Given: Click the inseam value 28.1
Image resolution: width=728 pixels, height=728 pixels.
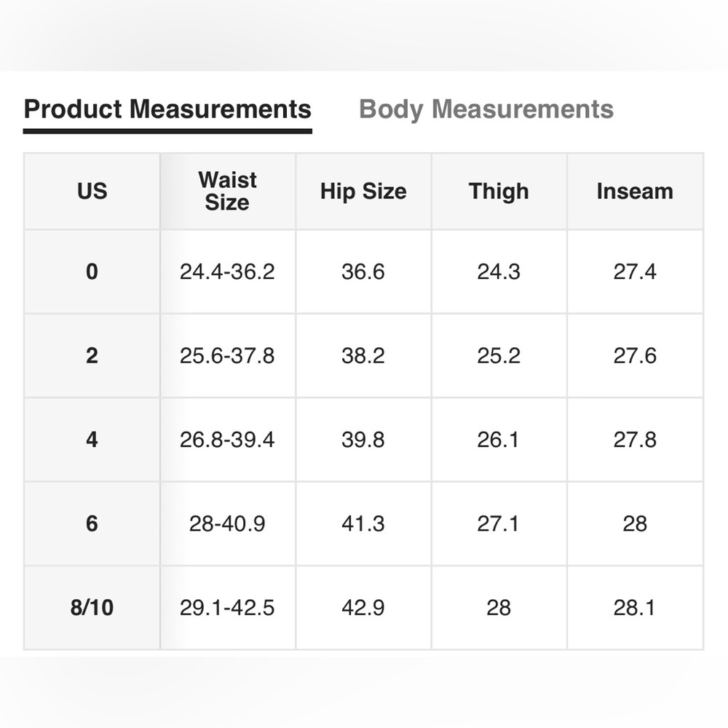Looking at the screenshot, I should (x=634, y=608).
